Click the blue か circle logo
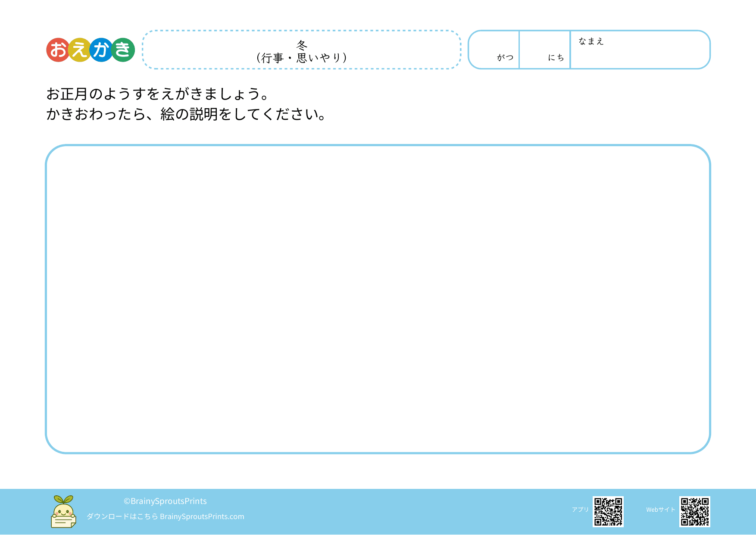This screenshot has height=535, width=756. click(x=101, y=50)
